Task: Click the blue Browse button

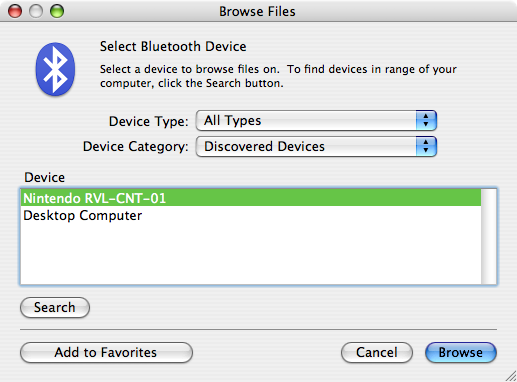Action: coord(461,352)
